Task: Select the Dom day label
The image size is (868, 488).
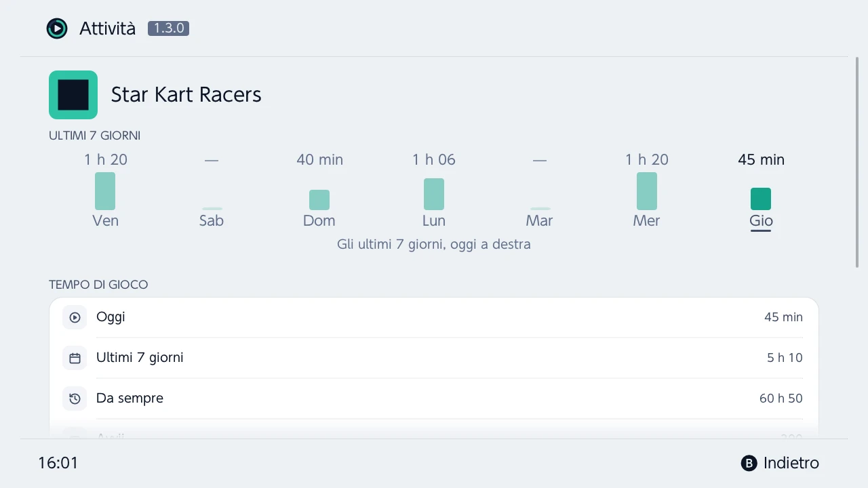Action: [319, 221]
